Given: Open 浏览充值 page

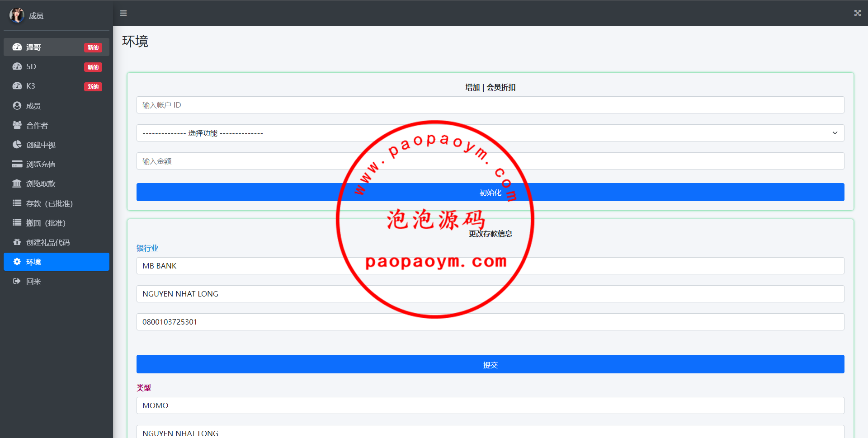Looking at the screenshot, I should coord(57,164).
